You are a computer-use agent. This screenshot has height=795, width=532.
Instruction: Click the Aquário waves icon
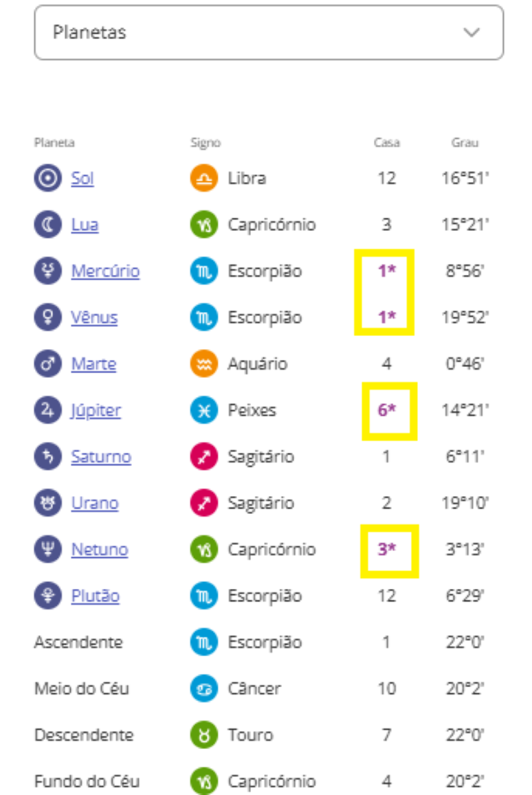pos(204,364)
